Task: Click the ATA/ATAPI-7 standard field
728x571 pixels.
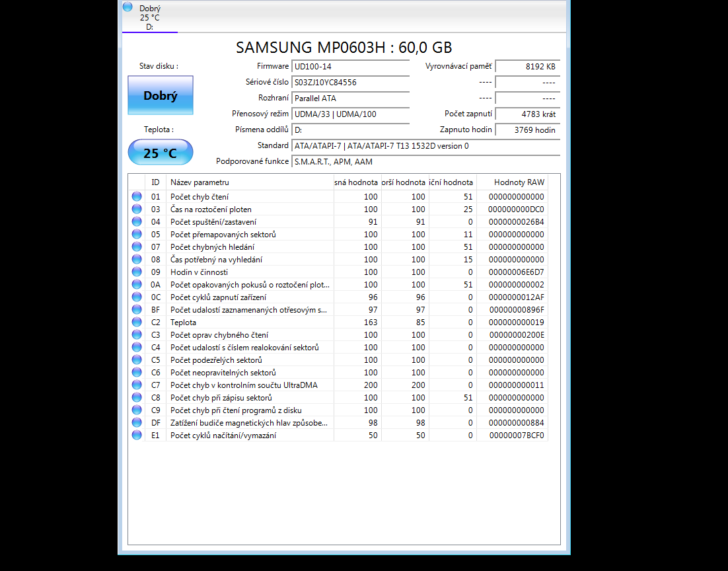Action: pos(425,145)
